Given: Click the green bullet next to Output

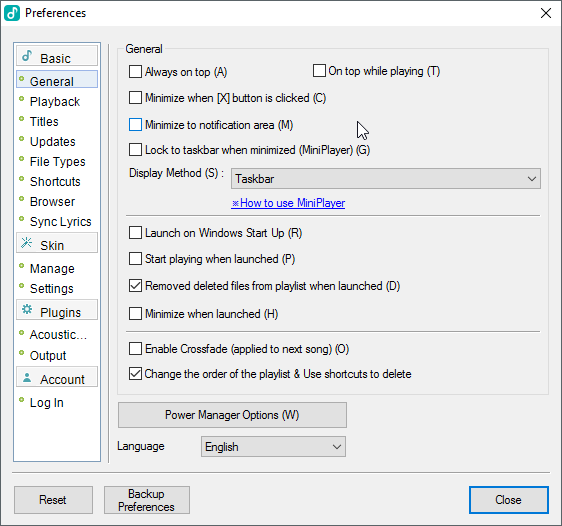Looking at the screenshot, I should (22, 353).
